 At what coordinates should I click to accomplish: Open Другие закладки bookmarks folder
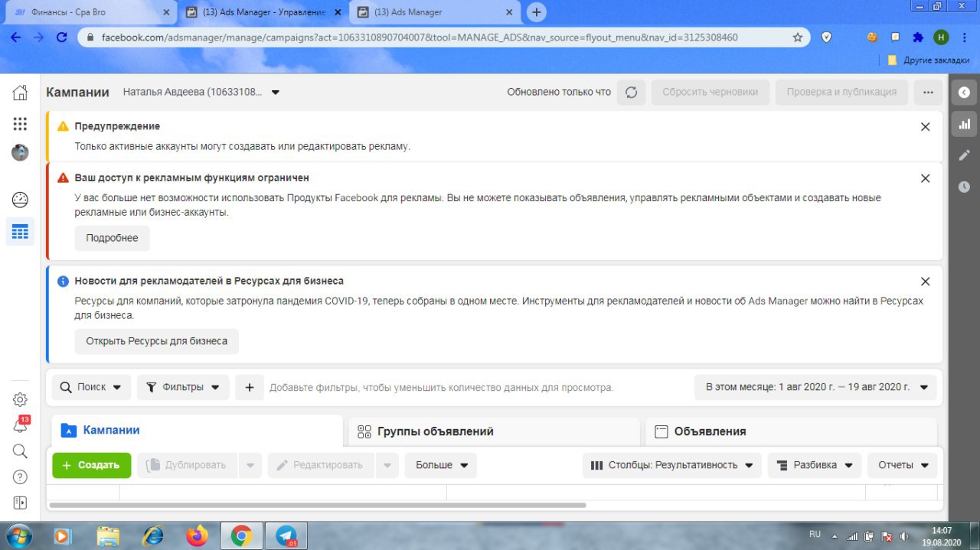tap(930, 60)
